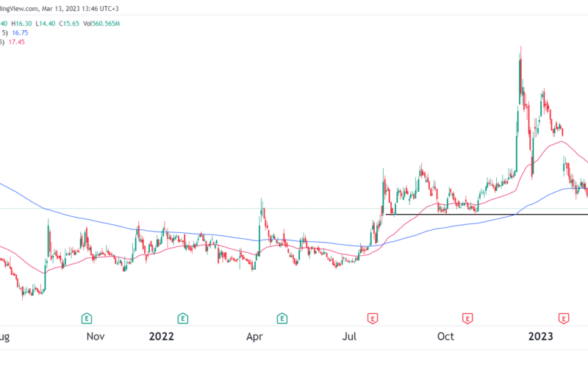Click the Jul label on time axis
The width and height of the screenshot is (588, 369).
[x=349, y=337]
